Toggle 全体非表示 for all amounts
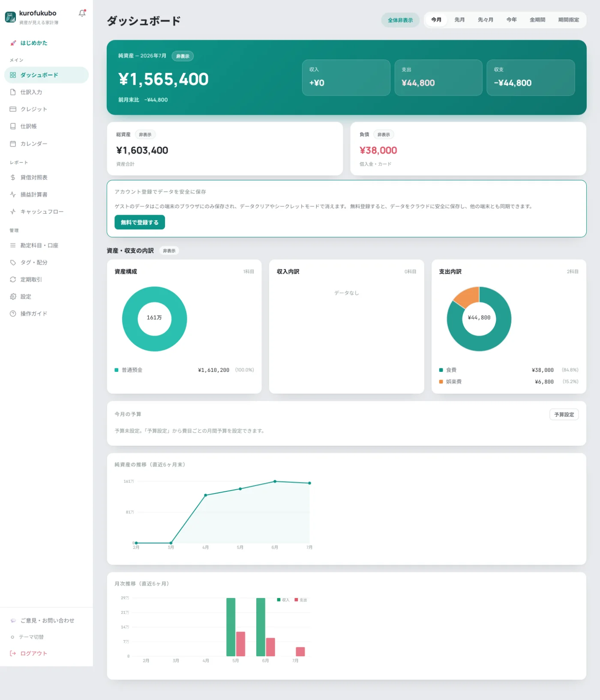This screenshot has width=600, height=700. tap(400, 20)
